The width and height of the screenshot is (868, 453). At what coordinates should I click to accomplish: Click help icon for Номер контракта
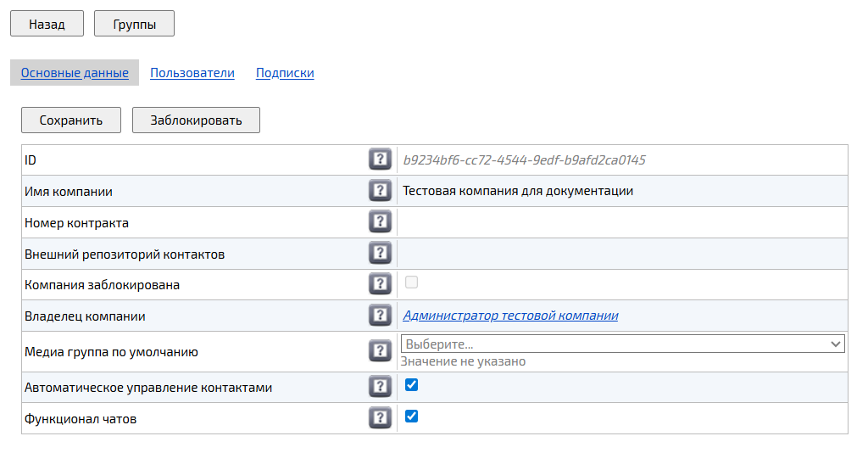[380, 222]
